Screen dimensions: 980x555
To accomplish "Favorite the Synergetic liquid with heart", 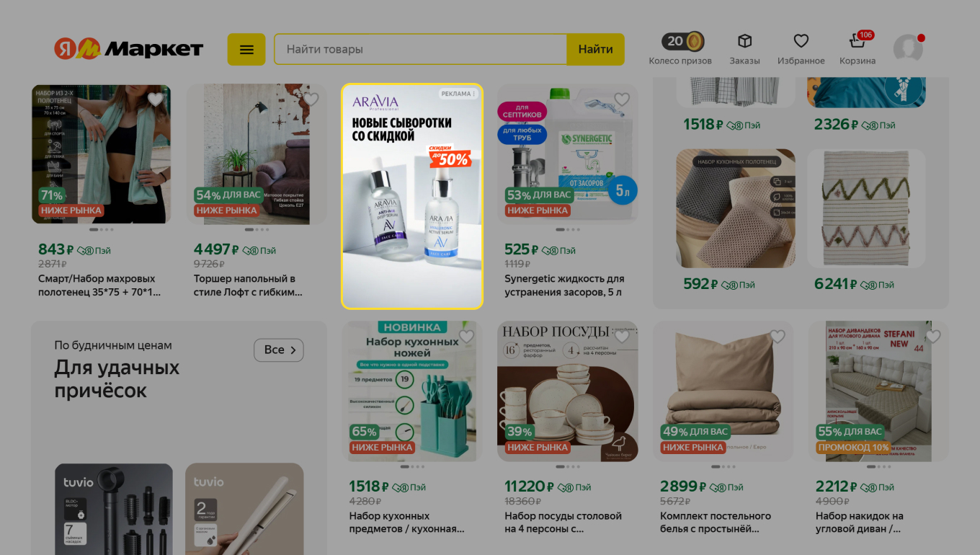I will (622, 99).
